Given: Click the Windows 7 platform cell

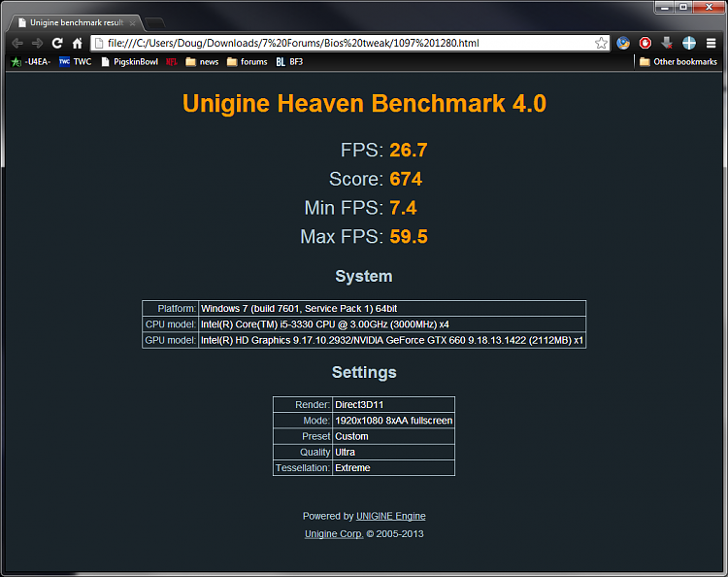Looking at the screenshot, I should tap(392, 309).
